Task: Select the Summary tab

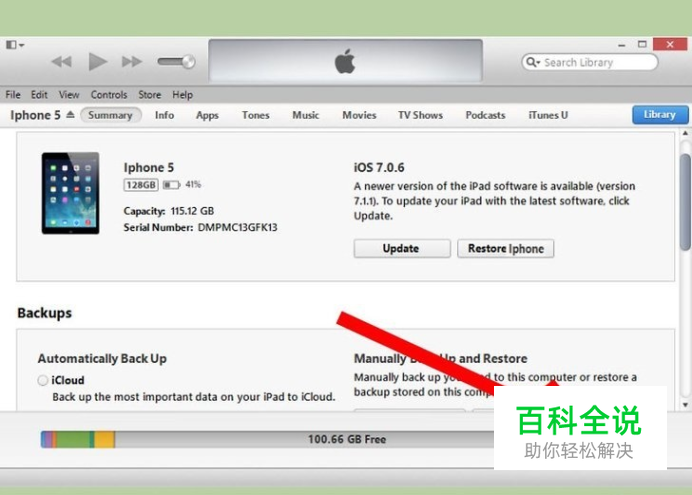Action: (x=110, y=115)
